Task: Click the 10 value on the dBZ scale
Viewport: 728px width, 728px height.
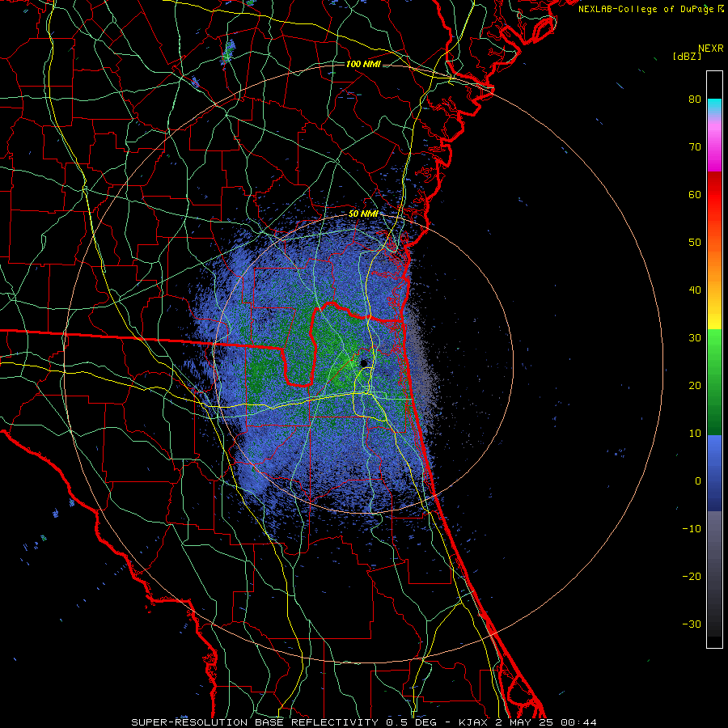Action: (x=695, y=434)
